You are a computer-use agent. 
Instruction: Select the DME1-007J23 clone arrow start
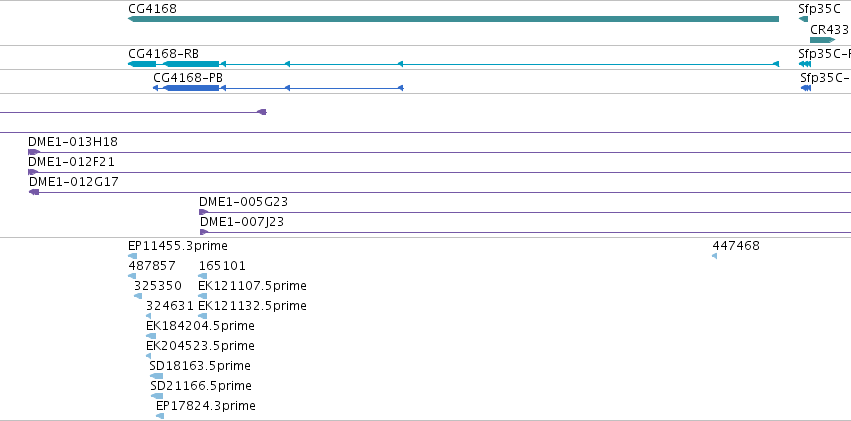coord(204,232)
